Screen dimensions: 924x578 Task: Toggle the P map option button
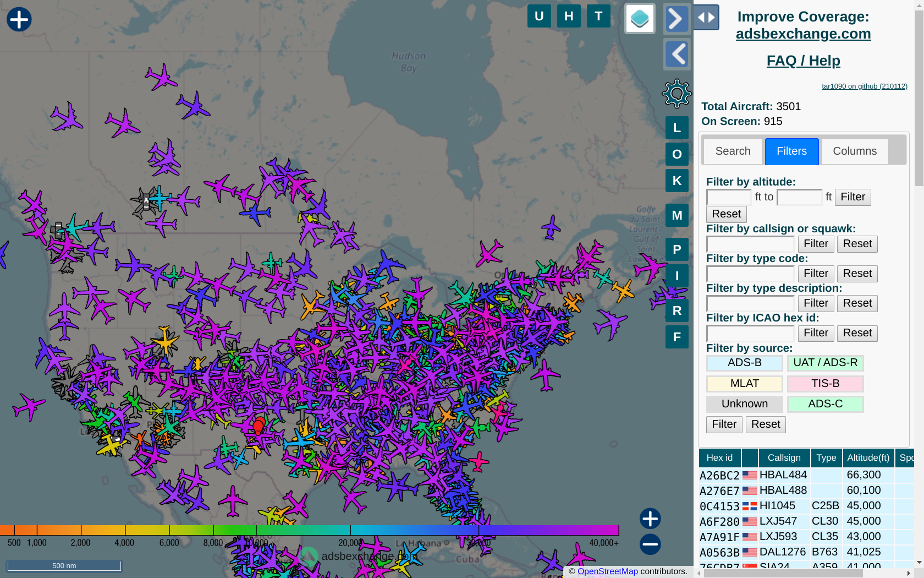(677, 249)
